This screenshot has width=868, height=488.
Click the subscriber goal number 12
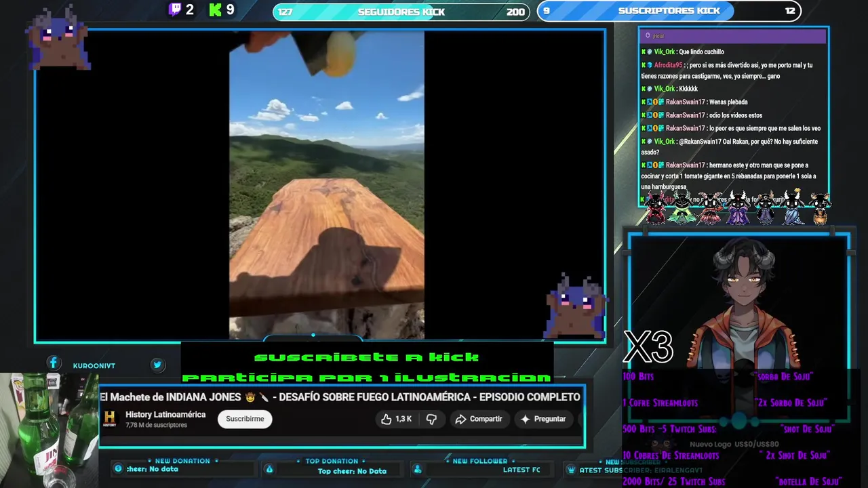789,11
